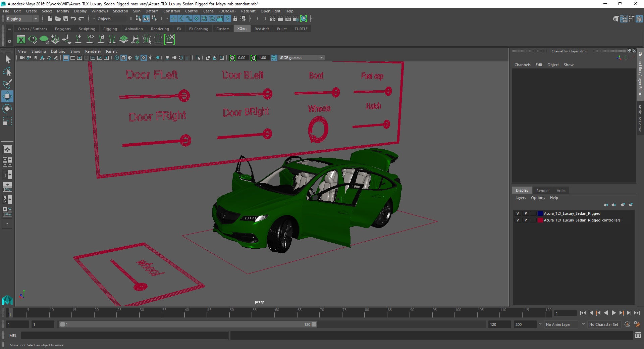644x349 pixels.
Task: Toggle playback P of the controllers layer
Action: click(526, 220)
